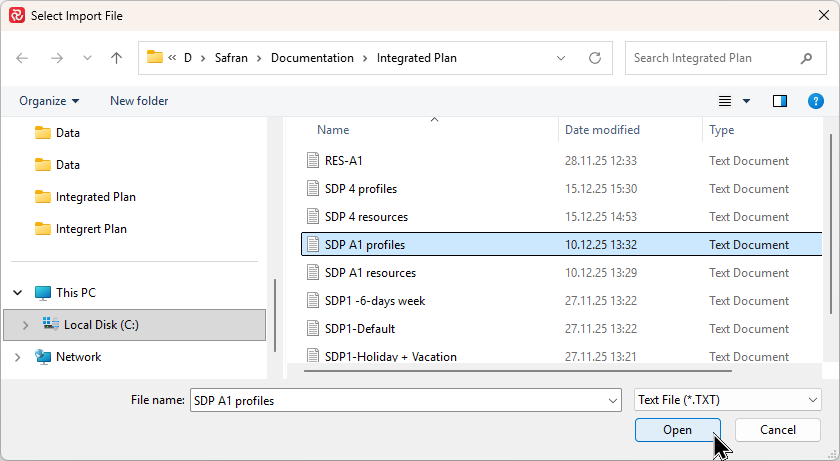Click New folder in toolbar

pos(139,101)
